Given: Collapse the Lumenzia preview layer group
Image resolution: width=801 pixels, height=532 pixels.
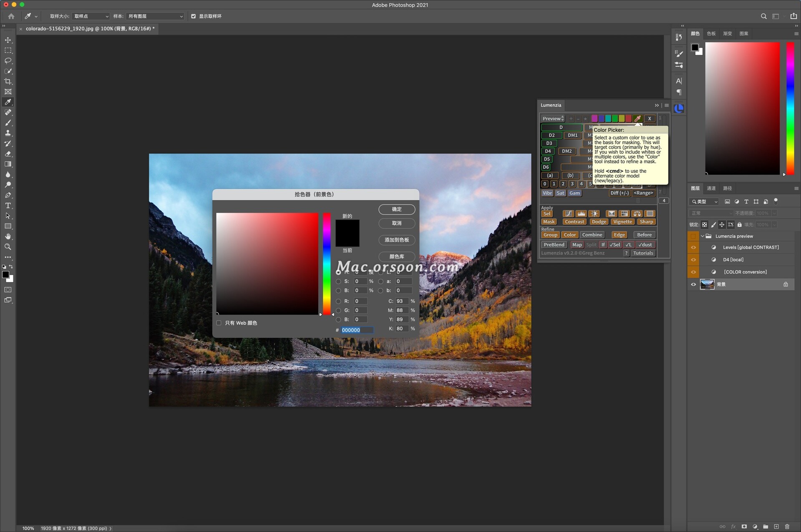Looking at the screenshot, I should coord(703,236).
